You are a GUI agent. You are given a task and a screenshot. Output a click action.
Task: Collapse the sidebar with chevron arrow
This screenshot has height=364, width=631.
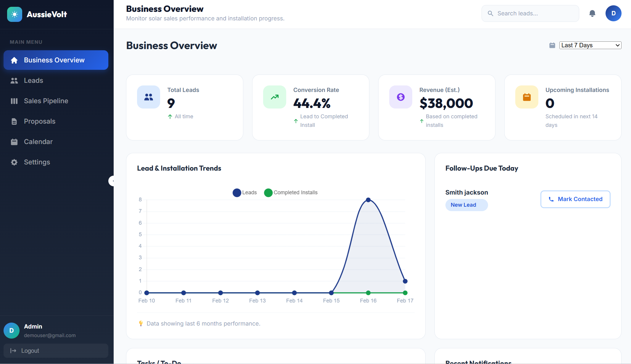point(113,181)
